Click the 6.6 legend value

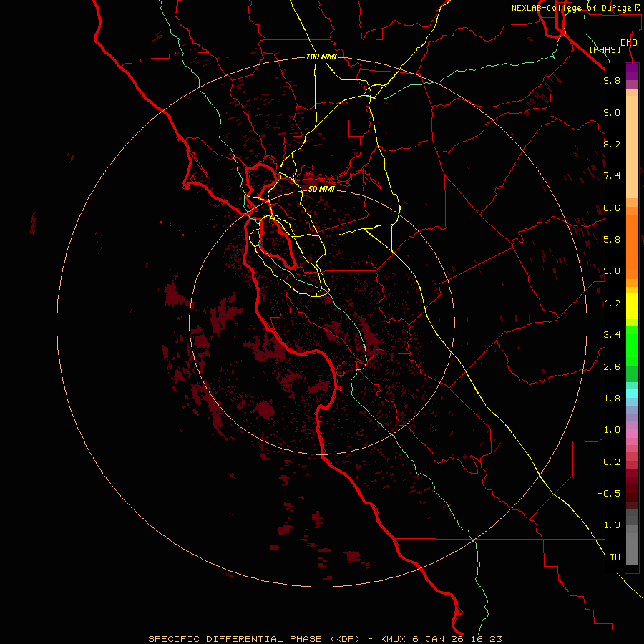(612, 208)
